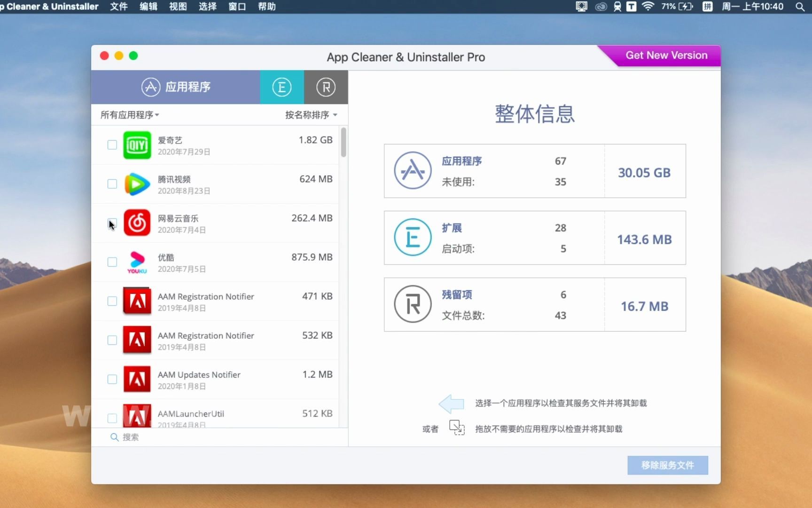Viewport: 812px width, 508px height.
Task: Open the Extensions tab with the E icon
Action: point(281,87)
